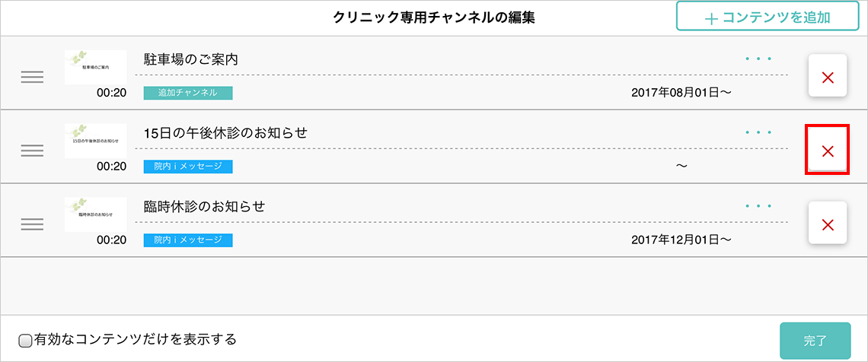Click the +コンテンツを追加 button
868x362 pixels.
coord(767,17)
